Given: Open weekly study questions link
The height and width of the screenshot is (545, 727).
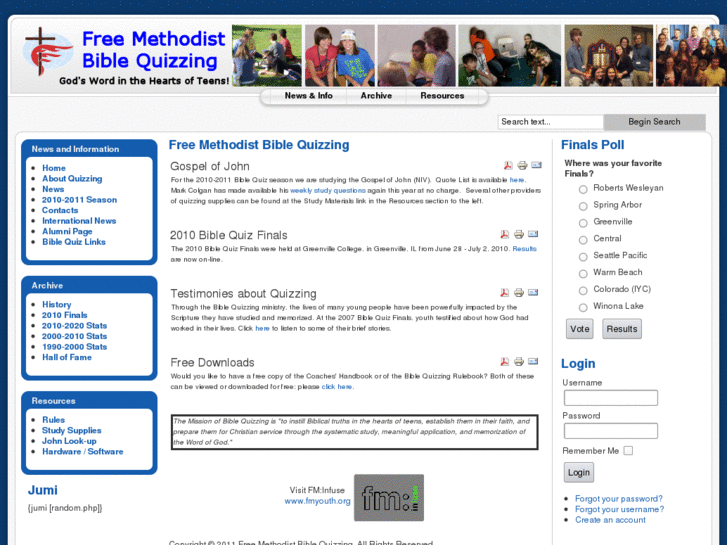Looking at the screenshot, I should [328, 190].
